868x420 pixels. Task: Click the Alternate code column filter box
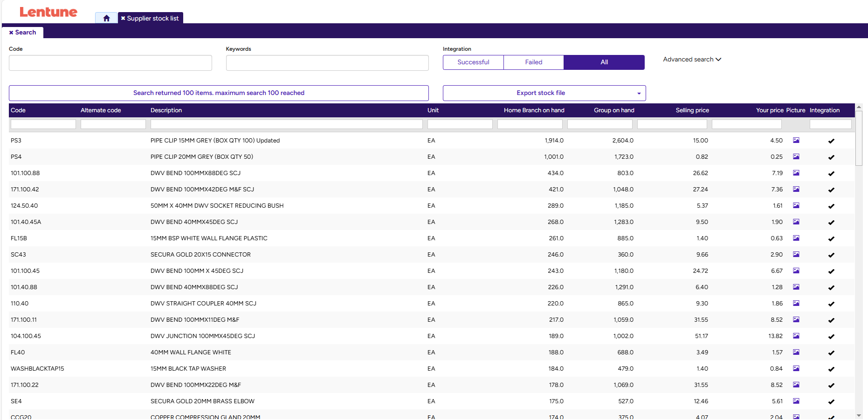113,124
